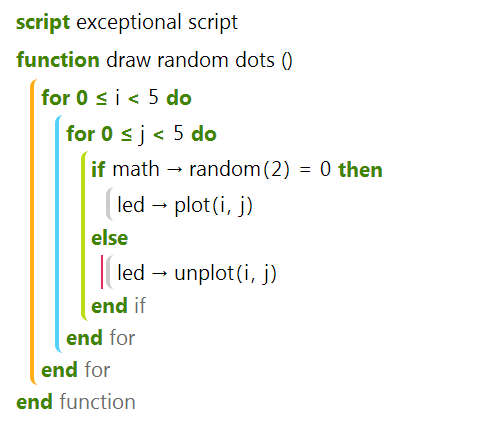The width and height of the screenshot is (488, 448).
Task: Click the red marker beside unplot statement
Action: [102, 272]
